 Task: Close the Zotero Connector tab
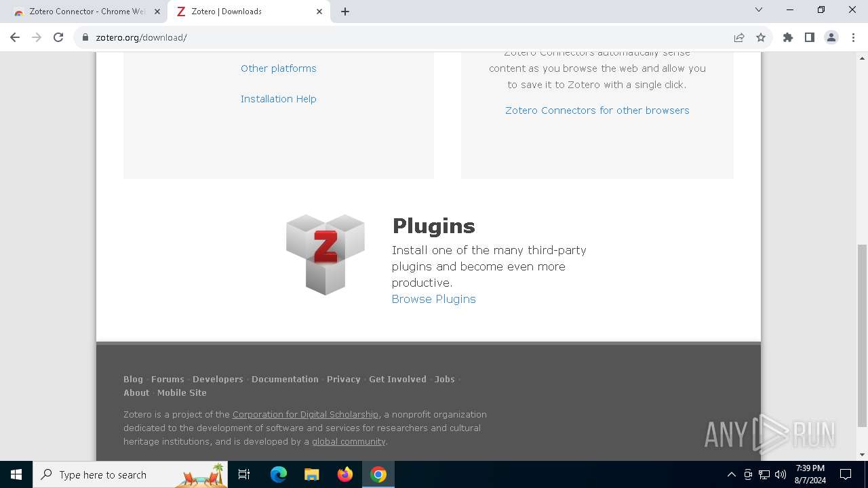coord(157,12)
